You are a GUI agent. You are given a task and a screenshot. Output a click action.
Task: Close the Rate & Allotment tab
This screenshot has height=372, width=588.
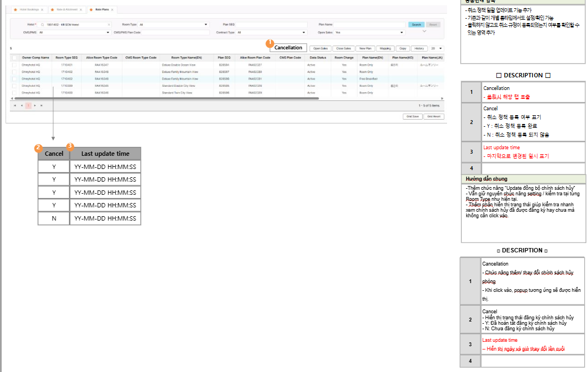coord(82,10)
